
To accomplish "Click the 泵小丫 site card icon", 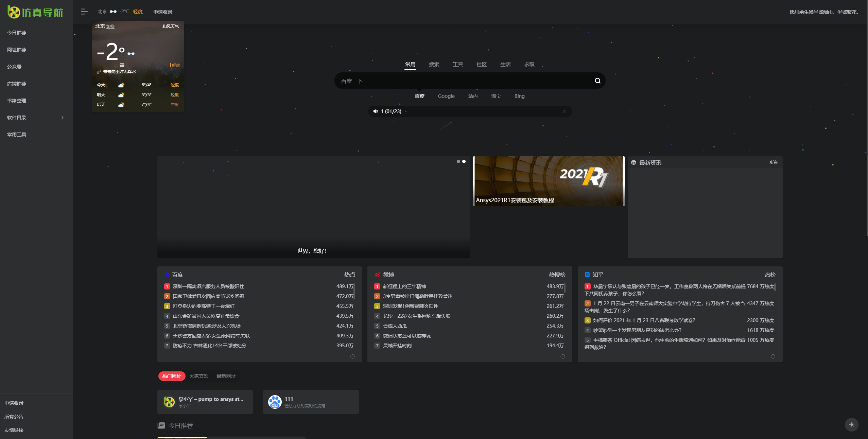I will pyautogui.click(x=169, y=402).
